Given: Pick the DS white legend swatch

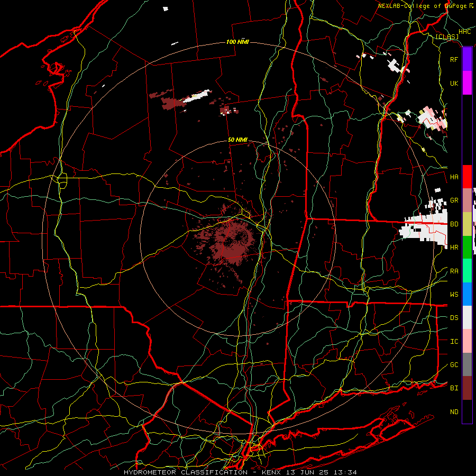Looking at the screenshot, I should 467,317.
